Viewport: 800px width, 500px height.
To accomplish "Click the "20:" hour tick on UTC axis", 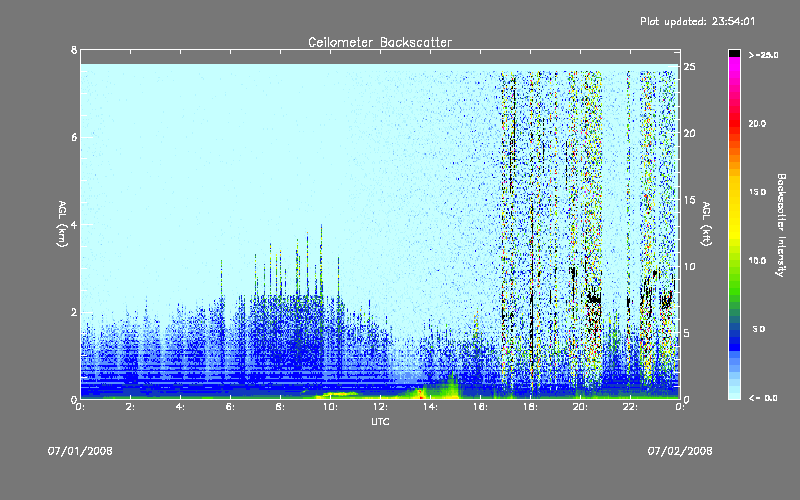I will pyautogui.click(x=580, y=407).
